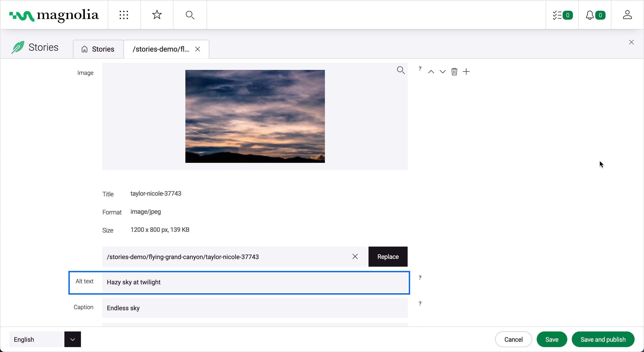The height and width of the screenshot is (352, 644).
Task: Switch to /stories-demo/fl... tab
Action: tap(161, 49)
